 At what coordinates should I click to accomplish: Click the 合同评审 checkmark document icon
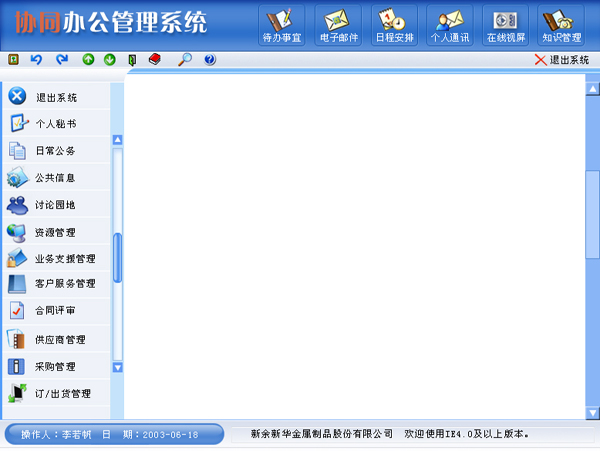coord(17,310)
